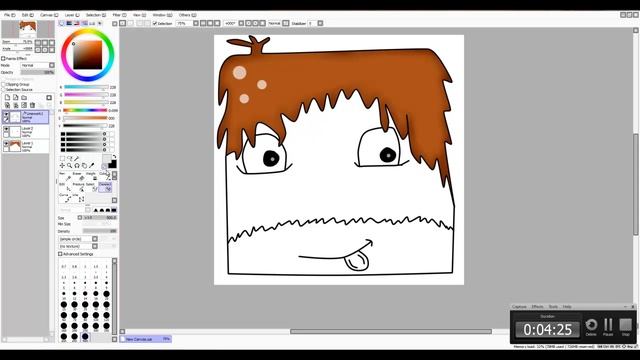Choose the linework Eraser tool
This screenshot has height=360, width=640.
(x=79, y=176)
